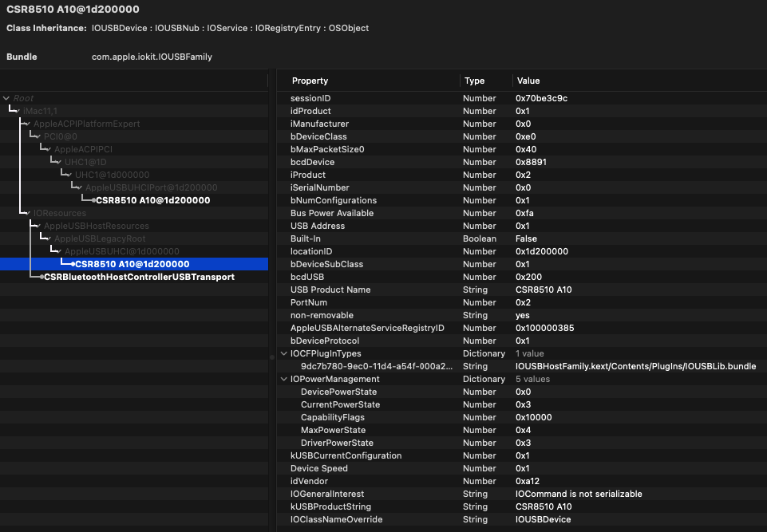Screen dimensions: 767x532
Task: Select the AppleUSBAlternateServiceRegistryID row
Action: (x=521, y=328)
